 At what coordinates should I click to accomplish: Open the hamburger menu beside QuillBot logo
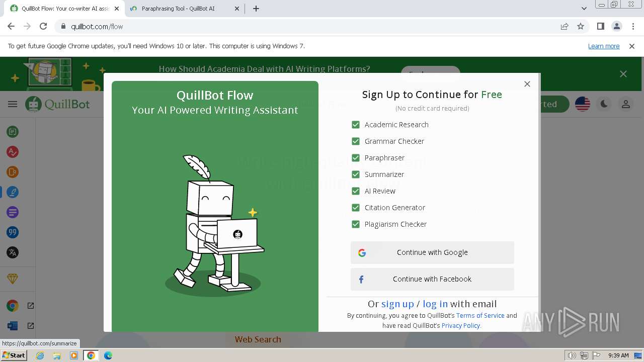pyautogui.click(x=13, y=104)
